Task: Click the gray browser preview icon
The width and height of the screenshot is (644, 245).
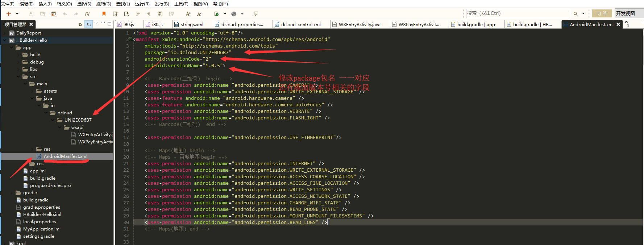Action: 234,14
